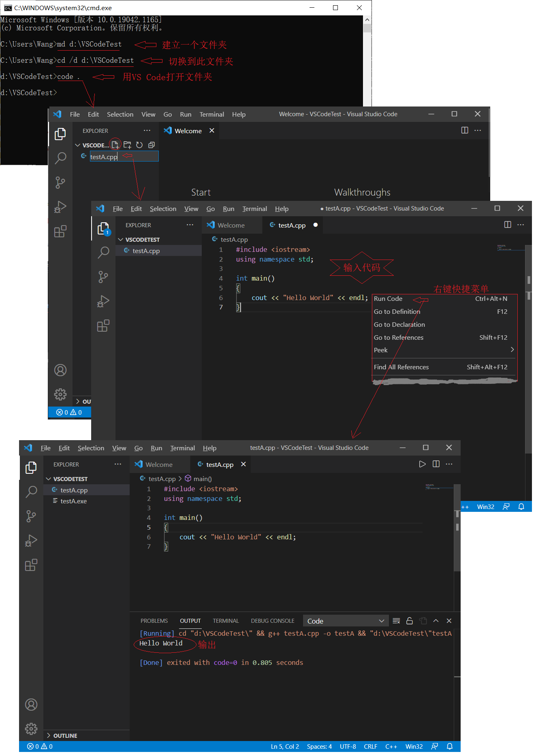Click the testA.cpp filename input in Welcome window
The height and width of the screenshot is (756, 536).
(x=124, y=156)
